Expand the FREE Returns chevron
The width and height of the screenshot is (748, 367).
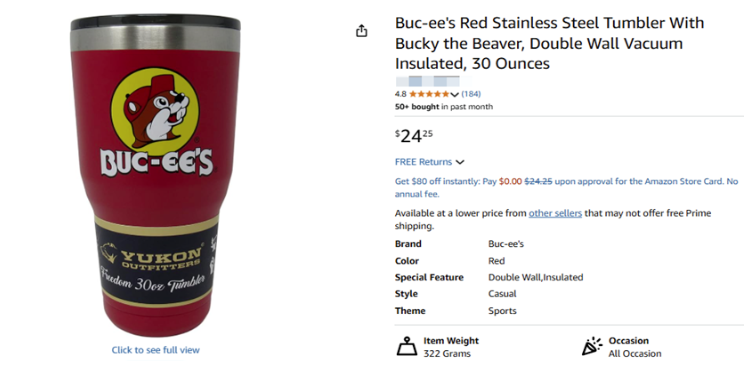(x=460, y=162)
